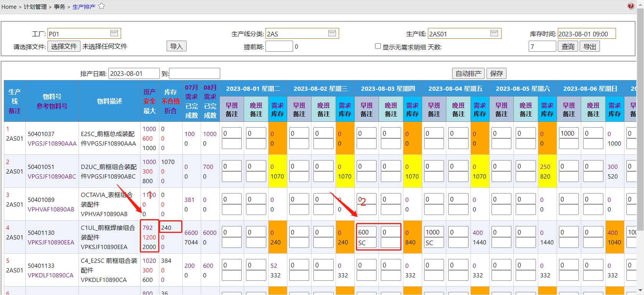Click material number 50401037
The height and width of the screenshot is (295, 644).
41,134
